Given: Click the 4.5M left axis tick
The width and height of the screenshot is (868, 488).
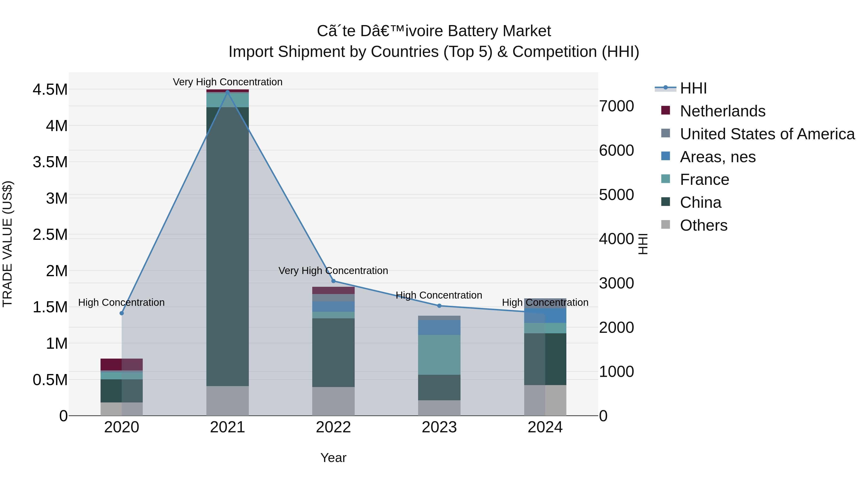Looking at the screenshot, I should (x=50, y=90).
